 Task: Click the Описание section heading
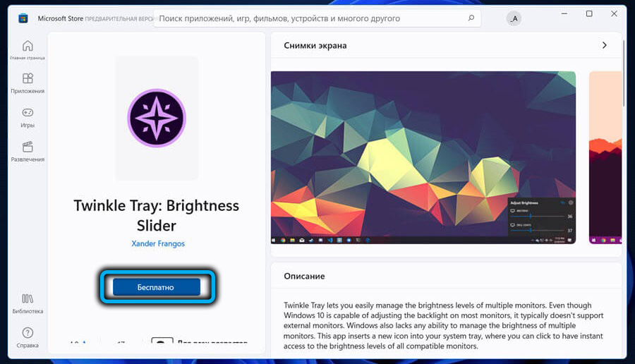tap(304, 276)
